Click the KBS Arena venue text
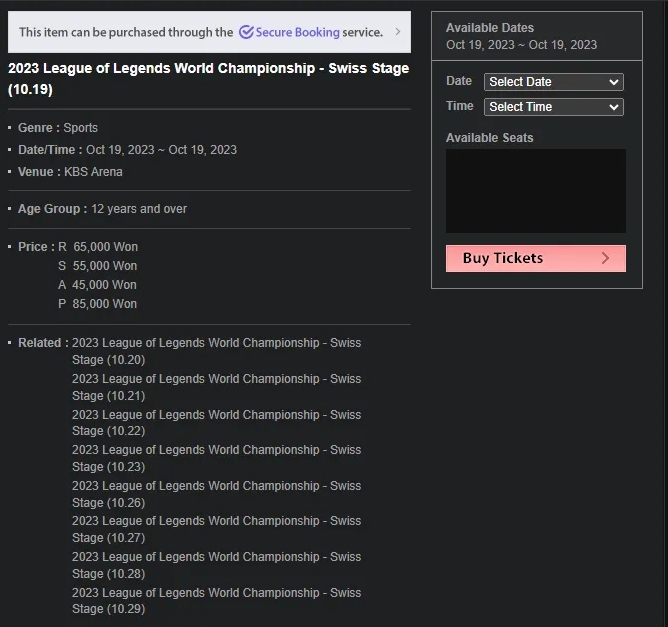 (93, 172)
